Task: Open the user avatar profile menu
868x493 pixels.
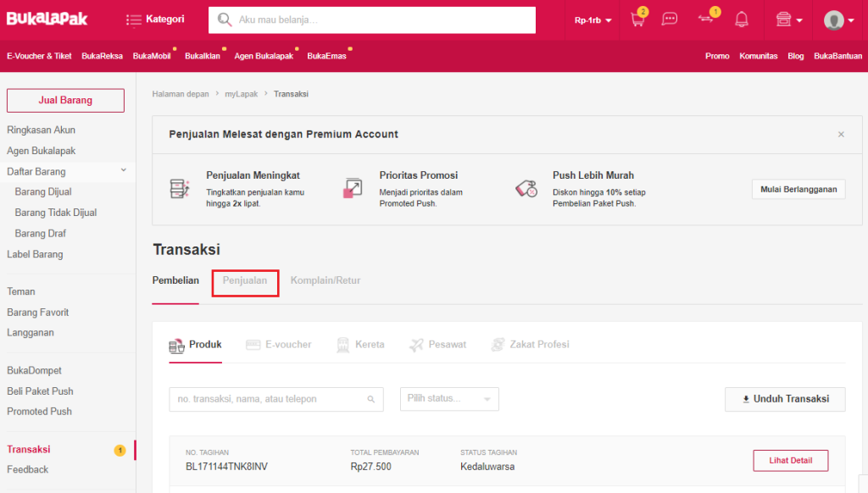Action: (838, 20)
